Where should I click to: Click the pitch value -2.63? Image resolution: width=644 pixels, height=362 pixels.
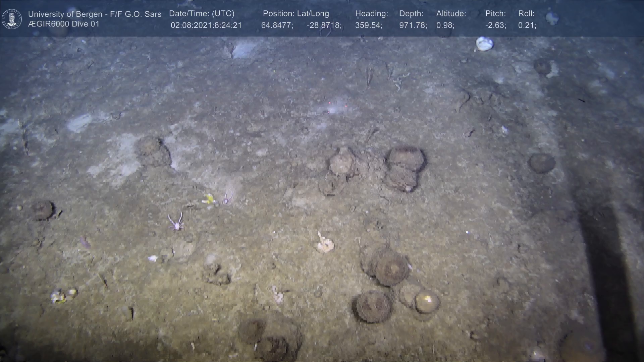point(495,25)
